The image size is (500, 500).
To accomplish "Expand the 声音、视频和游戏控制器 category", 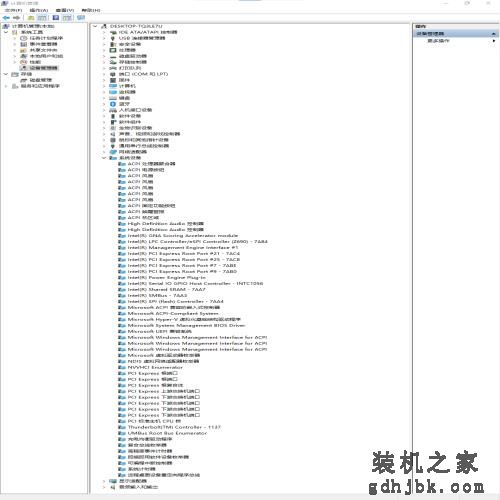I will 104,134.
